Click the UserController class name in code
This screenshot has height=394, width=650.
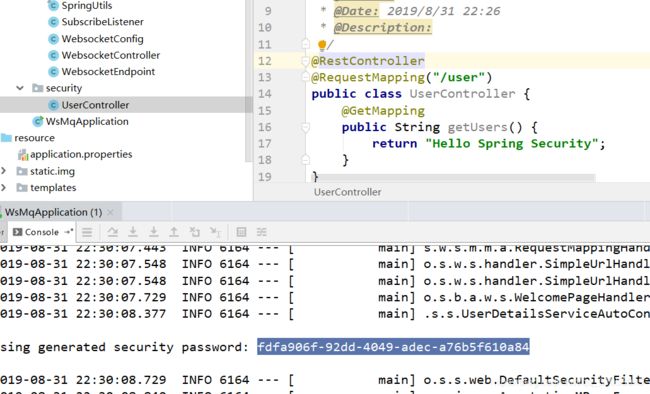[x=462, y=94]
